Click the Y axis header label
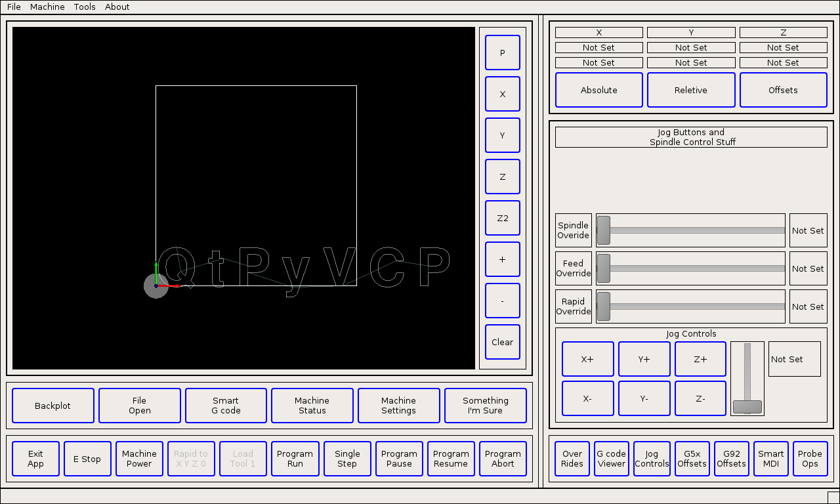Viewport: 840px width, 504px height. [691, 32]
